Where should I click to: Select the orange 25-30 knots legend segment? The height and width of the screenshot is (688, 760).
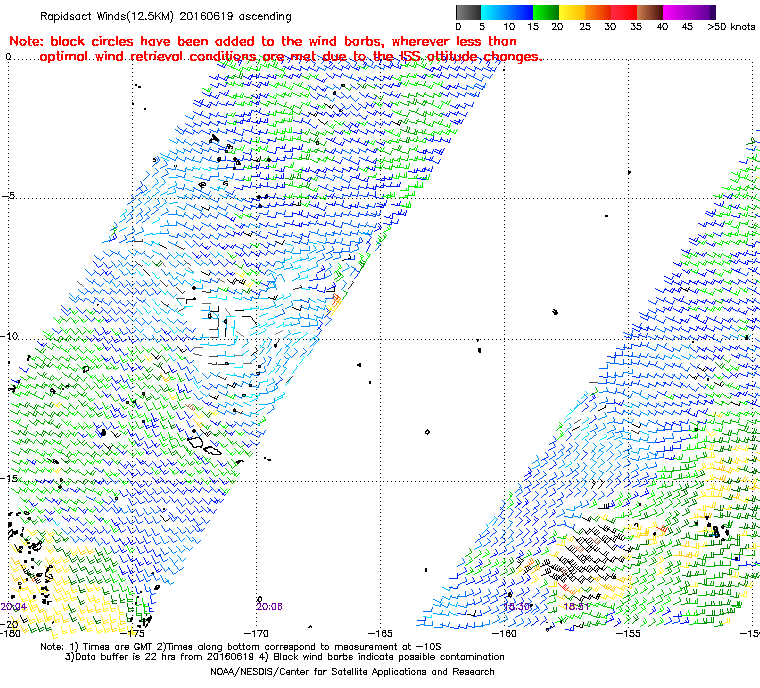[x=598, y=12]
